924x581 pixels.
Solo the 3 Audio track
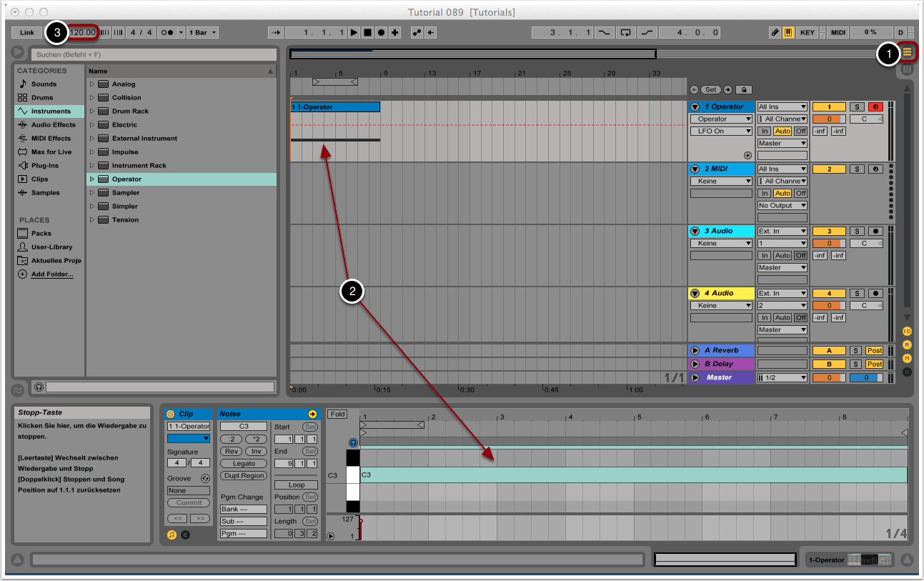857,232
